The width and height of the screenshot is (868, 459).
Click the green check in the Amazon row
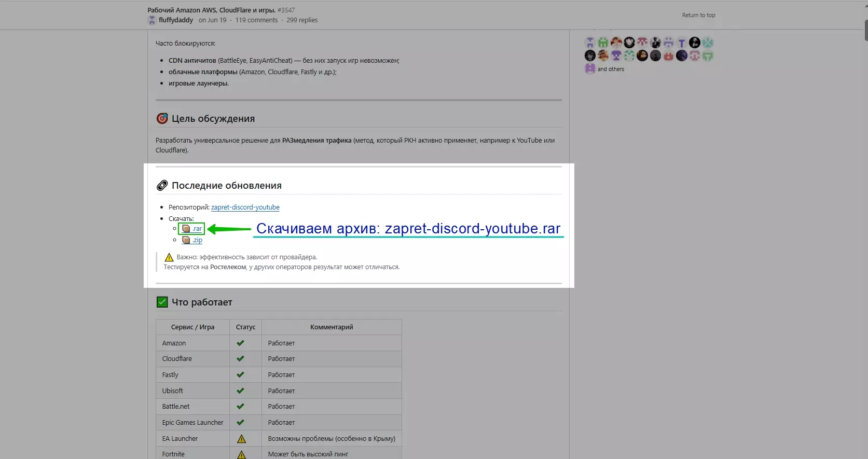[240, 343]
